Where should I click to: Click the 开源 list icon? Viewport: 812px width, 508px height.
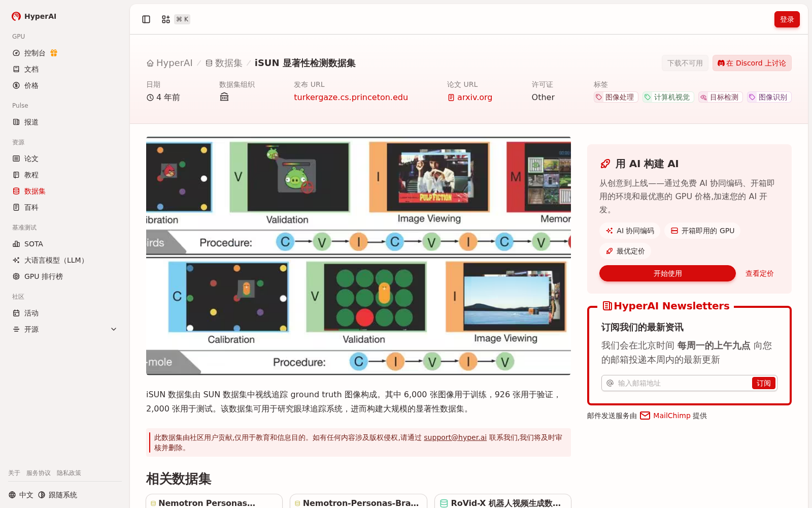(x=16, y=329)
